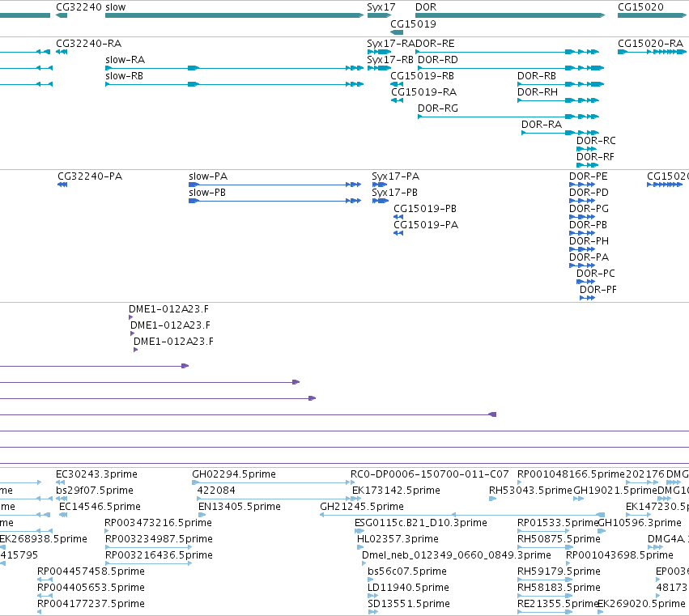Open the 422084 EST label
Viewport: 689px width, 616px height.
point(216,491)
